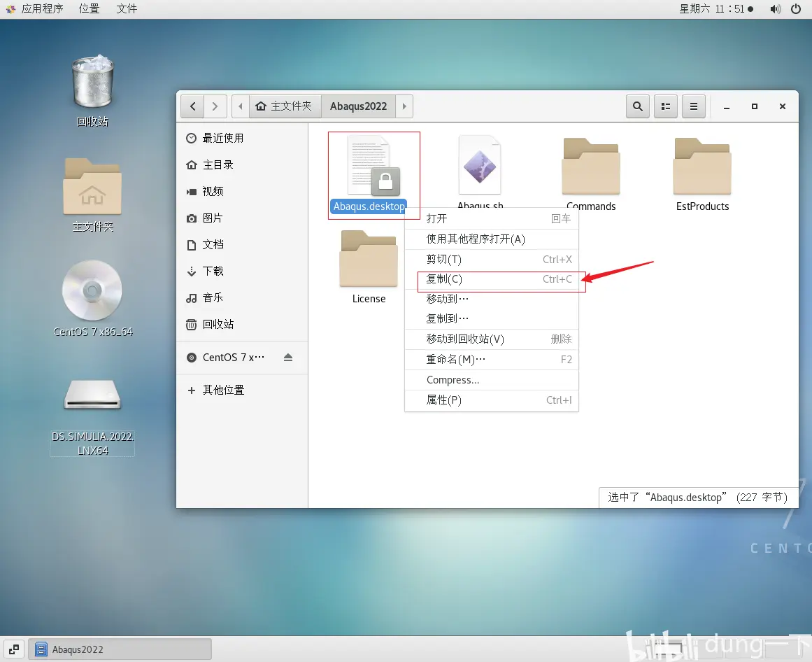The image size is (812, 662).
Task: Click the Abaqus2022 path bar button
Action: [358, 106]
